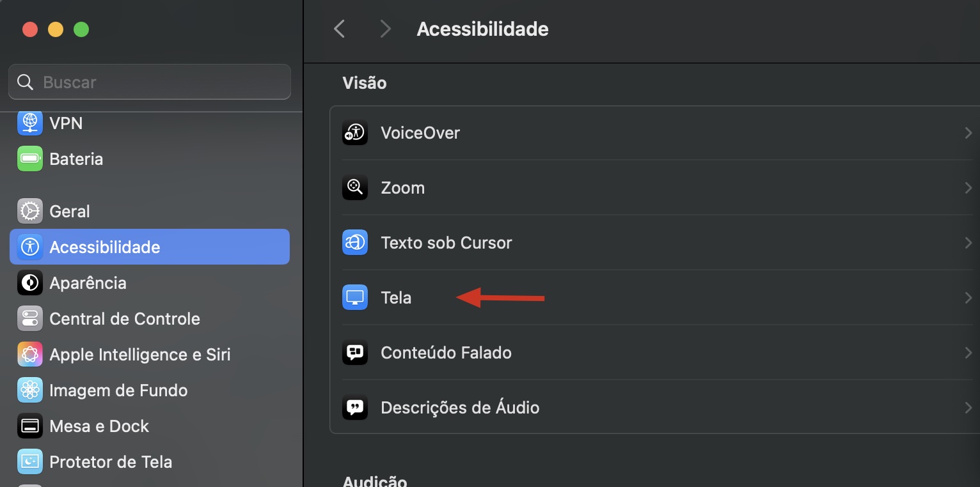Navigate back with the left arrow
Viewport: 980px width, 487px height.
click(x=339, y=29)
